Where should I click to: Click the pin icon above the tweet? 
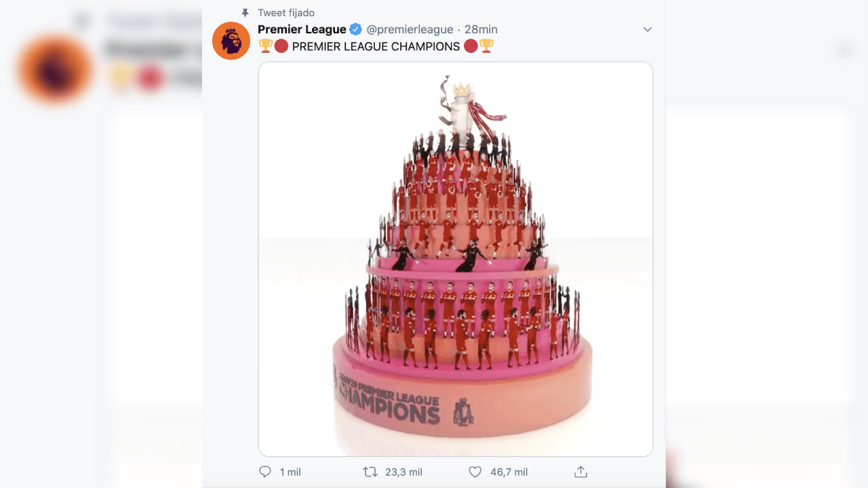[x=245, y=12]
